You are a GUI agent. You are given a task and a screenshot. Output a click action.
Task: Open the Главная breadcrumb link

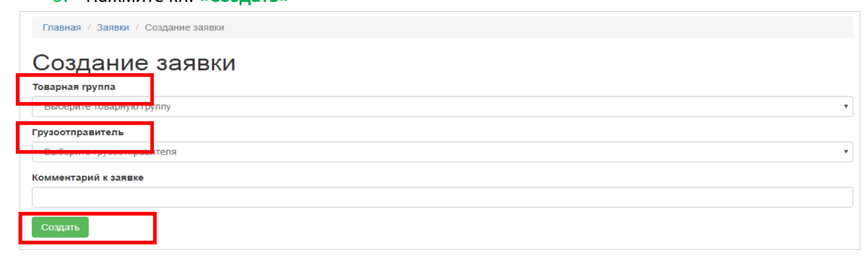pos(62,27)
